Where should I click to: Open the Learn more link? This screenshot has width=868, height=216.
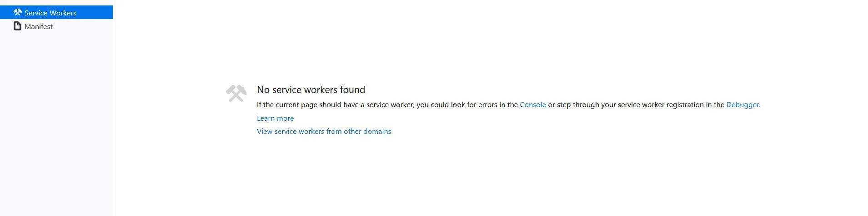(x=275, y=118)
